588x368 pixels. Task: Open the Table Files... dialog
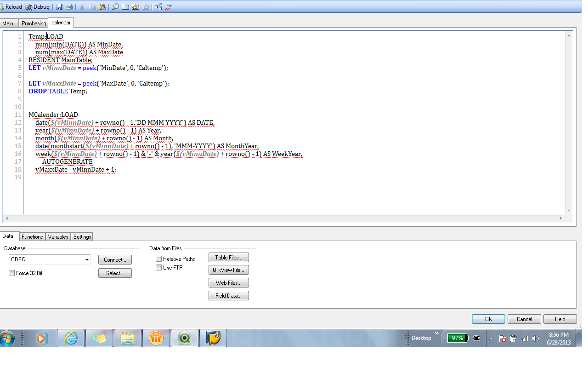[x=229, y=258]
